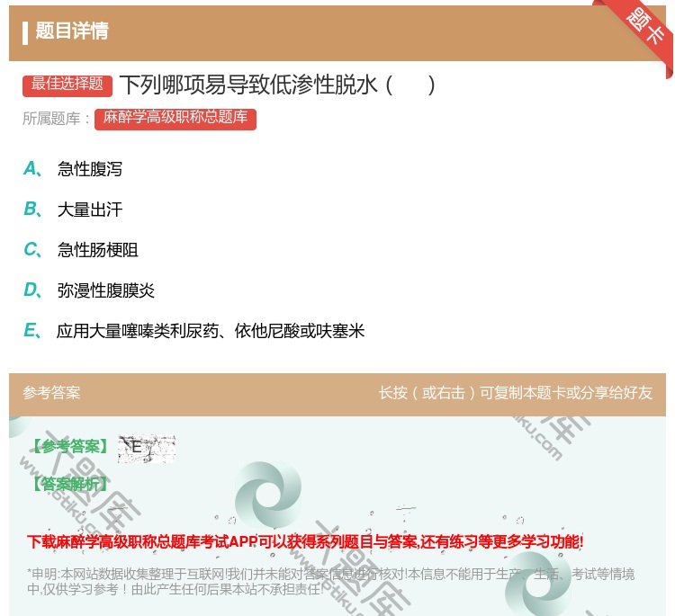Select option E 应用大量噻嗪类利尿药
This screenshot has width=675, height=616.
[193, 331]
